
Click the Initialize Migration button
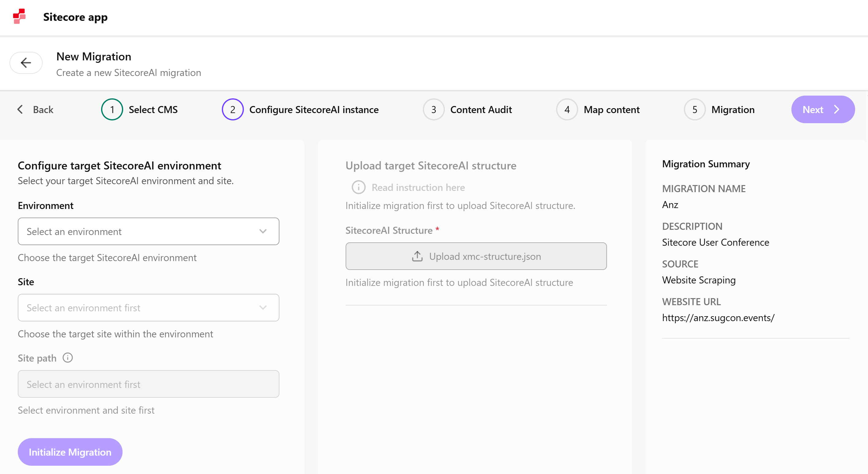pos(70,452)
